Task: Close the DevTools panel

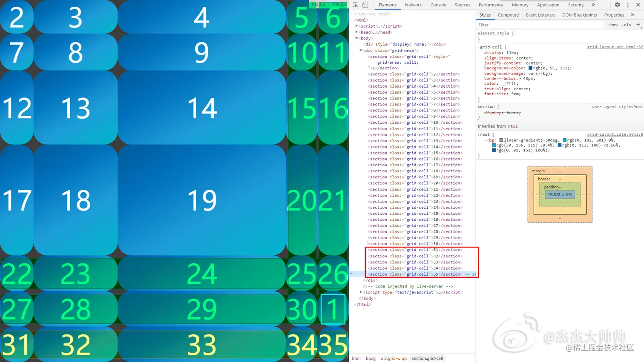Action: [x=638, y=5]
